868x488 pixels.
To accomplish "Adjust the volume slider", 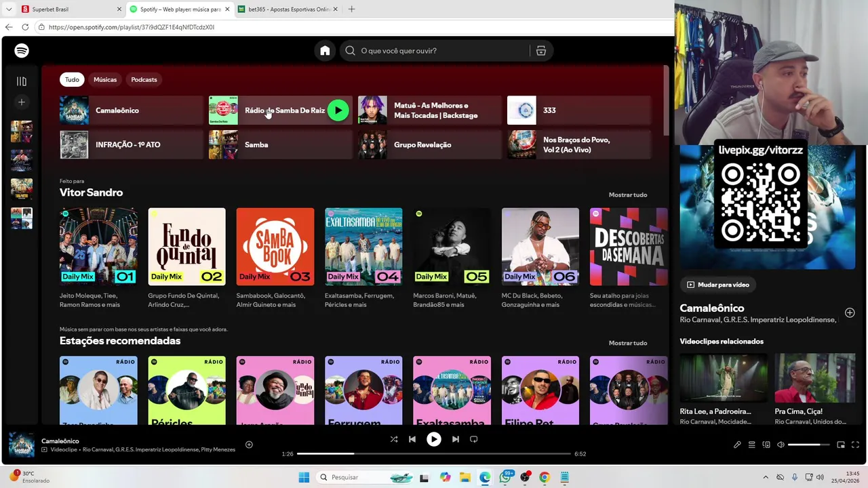I will click(808, 445).
